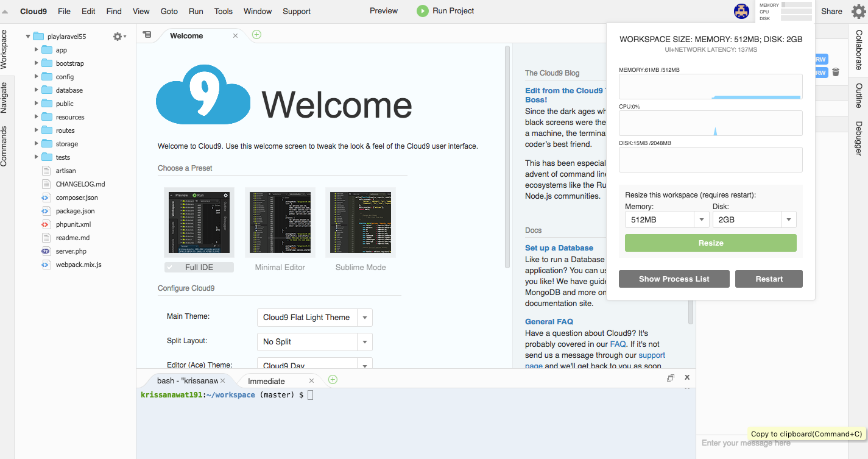
Task: Switch to the Immediate tab
Action: 266,381
